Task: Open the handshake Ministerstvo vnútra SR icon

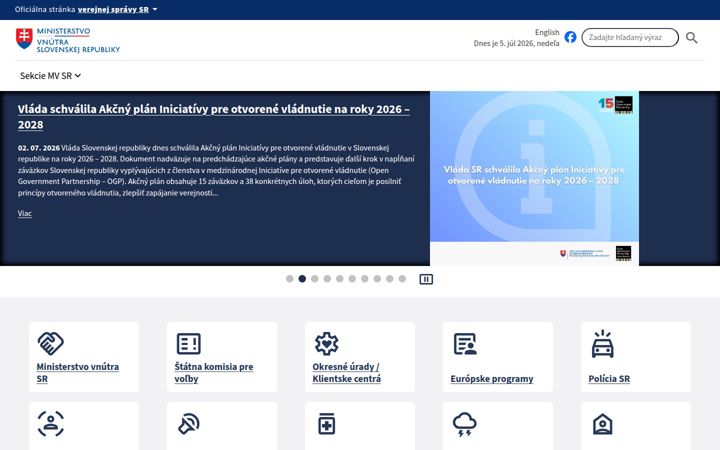Action: pyautogui.click(x=51, y=343)
